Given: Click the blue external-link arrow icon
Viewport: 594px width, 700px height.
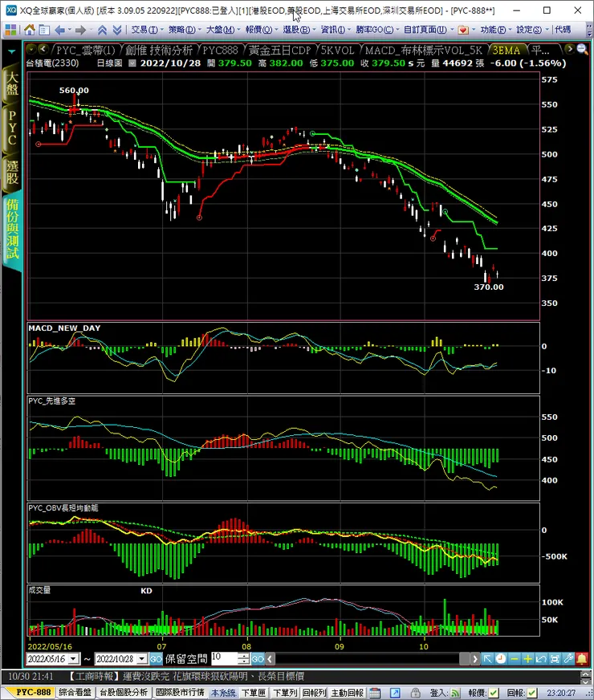Looking at the screenshot, I should (395, 693).
